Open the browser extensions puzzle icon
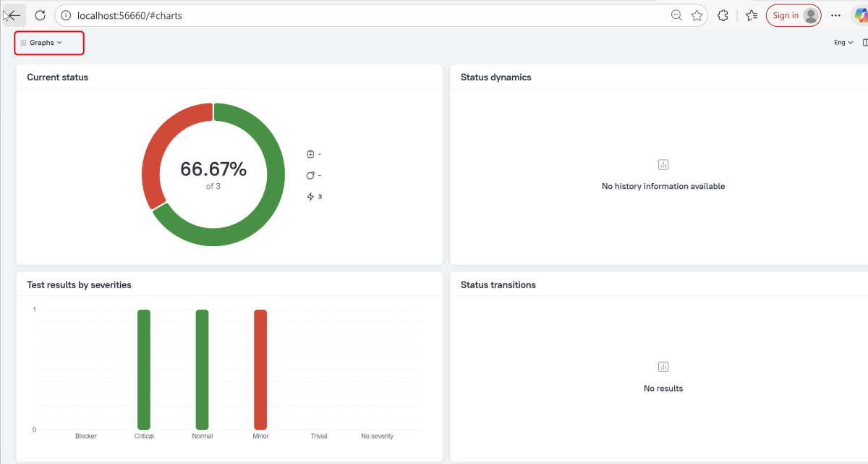 (x=723, y=15)
